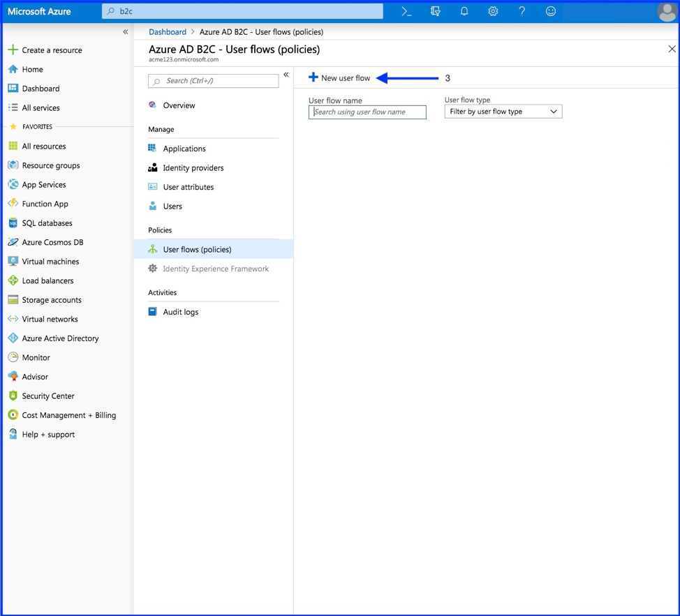This screenshot has width=680, height=616.
Task: Open portal settings gear icon
Action: point(493,12)
